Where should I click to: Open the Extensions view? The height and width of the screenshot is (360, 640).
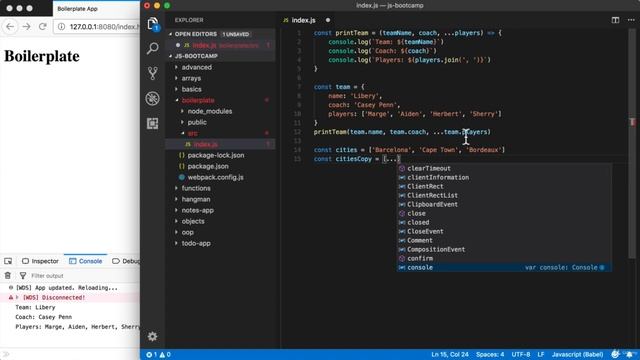153,123
